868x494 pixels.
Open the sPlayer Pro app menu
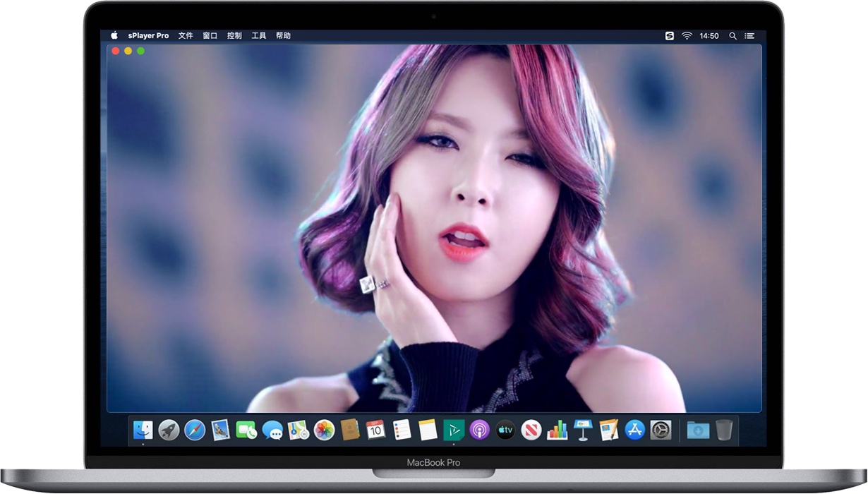(148, 35)
